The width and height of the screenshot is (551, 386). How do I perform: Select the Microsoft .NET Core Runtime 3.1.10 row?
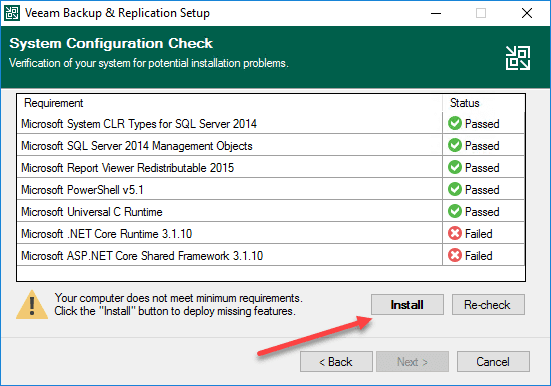[x=271, y=234]
